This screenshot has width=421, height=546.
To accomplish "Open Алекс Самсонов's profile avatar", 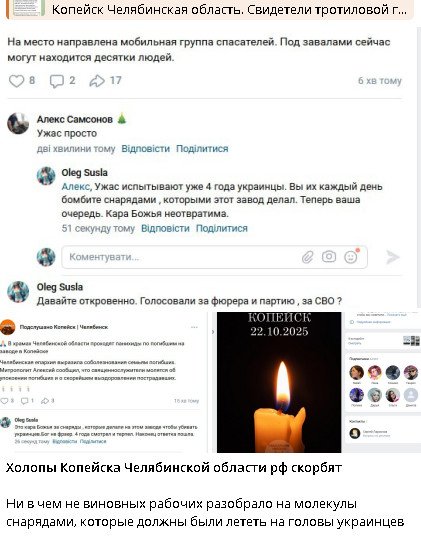I will coord(18,123).
